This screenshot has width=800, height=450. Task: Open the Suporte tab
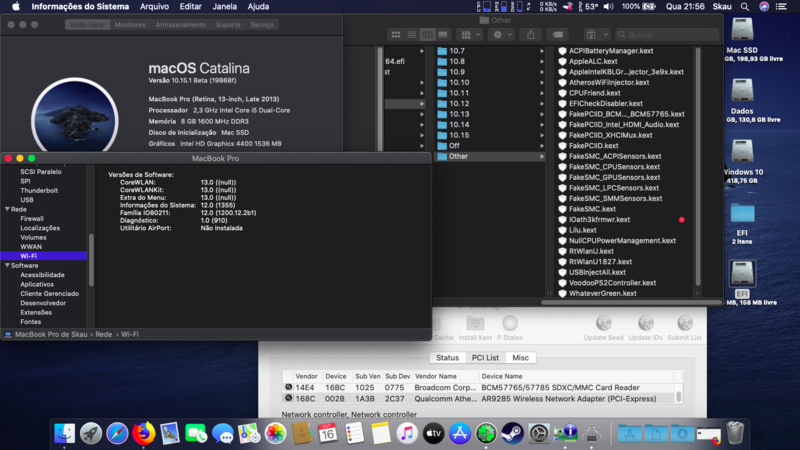[x=228, y=24]
